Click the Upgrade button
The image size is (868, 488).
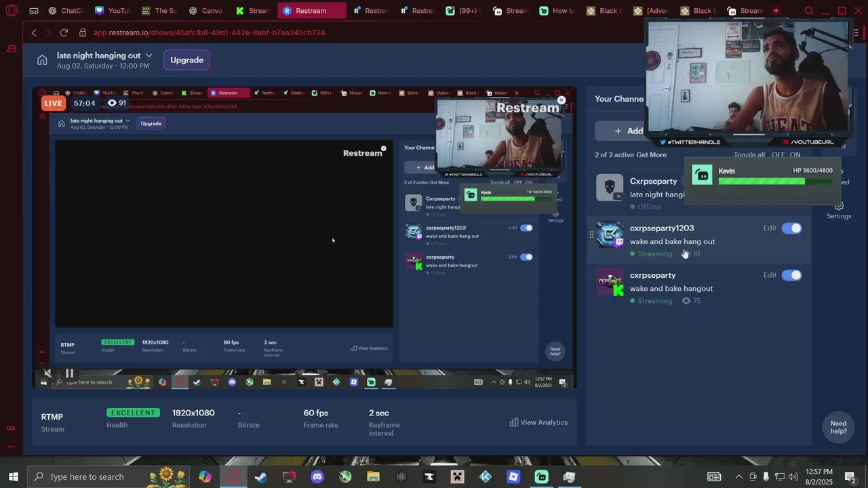tap(186, 60)
